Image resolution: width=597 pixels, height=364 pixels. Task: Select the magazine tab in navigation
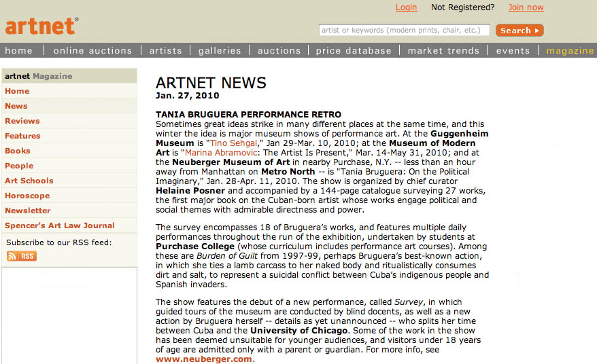pos(570,51)
